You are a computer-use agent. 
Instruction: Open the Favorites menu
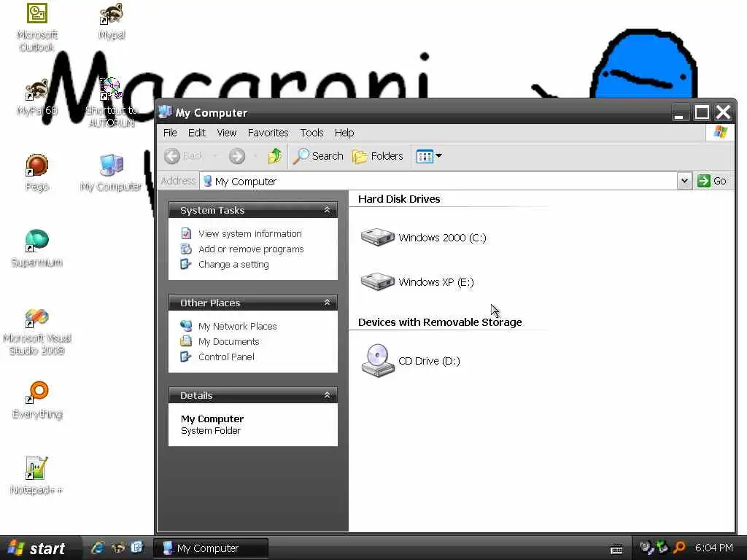(x=268, y=133)
